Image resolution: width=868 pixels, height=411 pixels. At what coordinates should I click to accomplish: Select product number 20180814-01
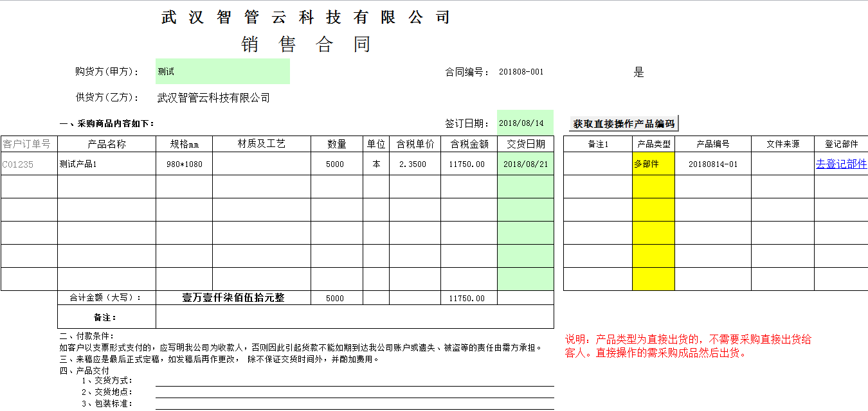[712, 164]
